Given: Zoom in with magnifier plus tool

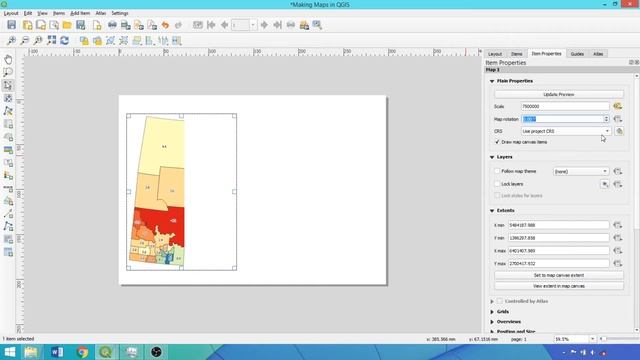Looking at the screenshot, I should click(x=11, y=40).
